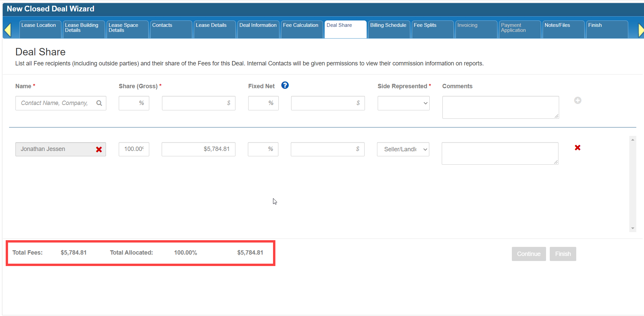Select the Notes/Files tab

(x=562, y=29)
